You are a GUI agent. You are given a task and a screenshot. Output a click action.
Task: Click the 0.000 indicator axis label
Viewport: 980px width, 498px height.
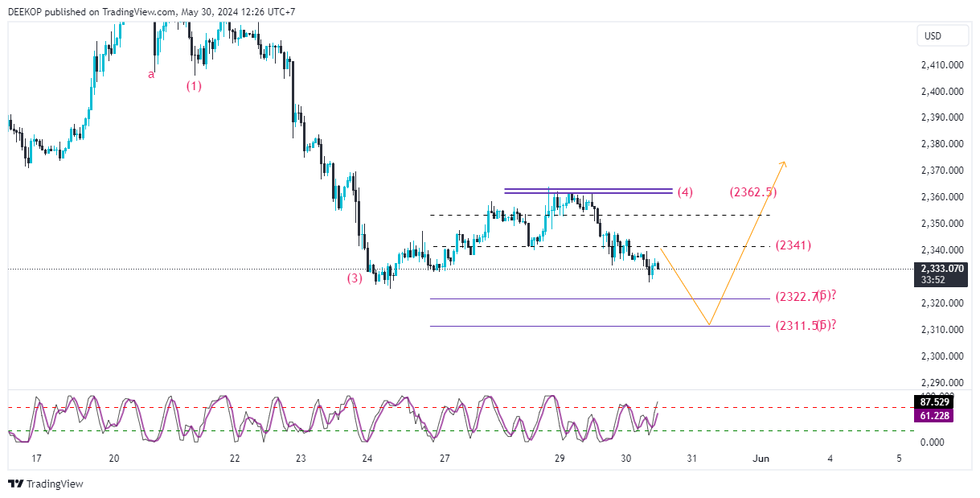(933, 442)
